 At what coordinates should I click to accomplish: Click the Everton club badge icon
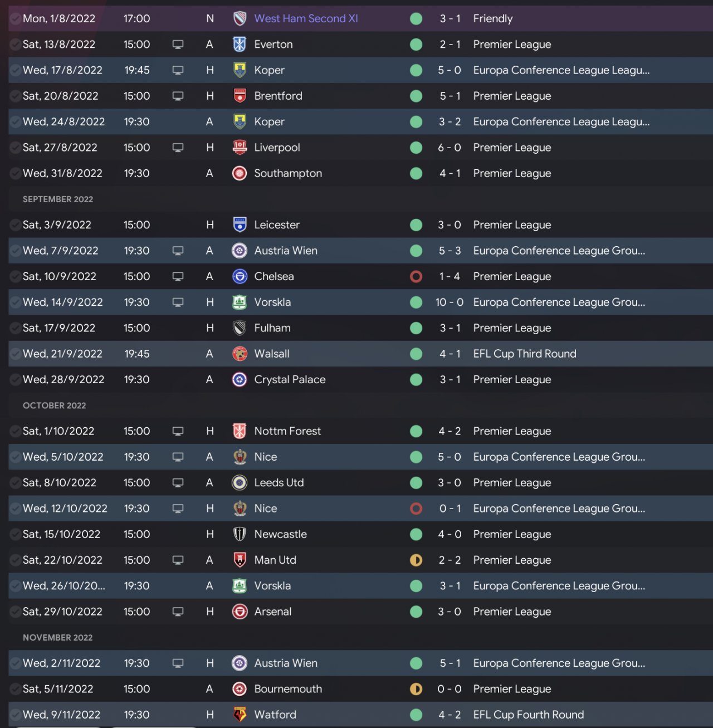[x=240, y=44]
